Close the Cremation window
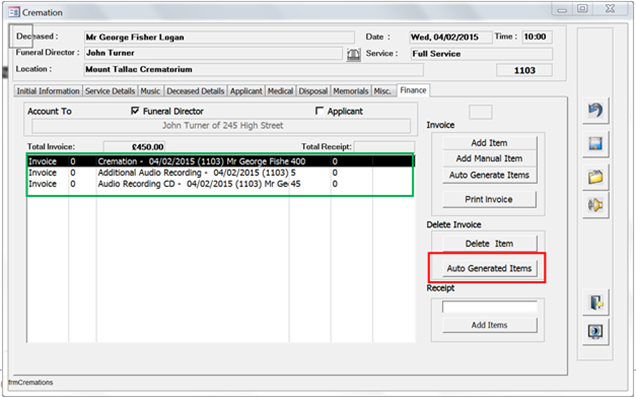The image size is (636, 397). coord(610,9)
